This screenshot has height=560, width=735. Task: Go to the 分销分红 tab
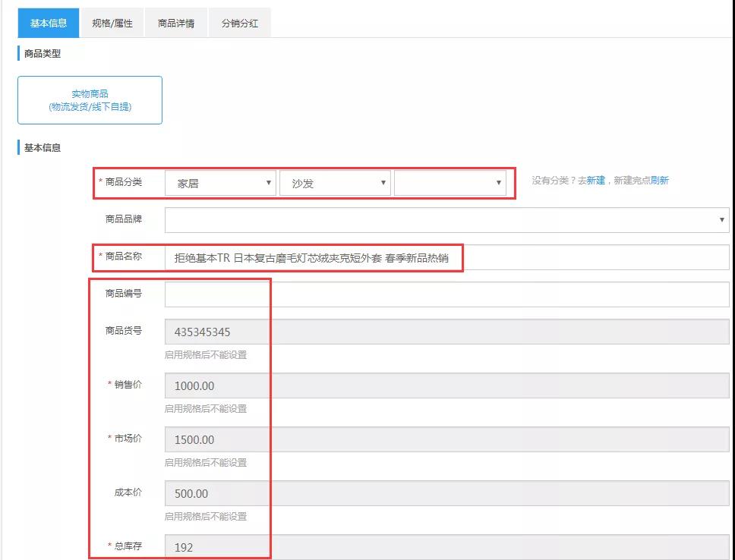(x=240, y=23)
